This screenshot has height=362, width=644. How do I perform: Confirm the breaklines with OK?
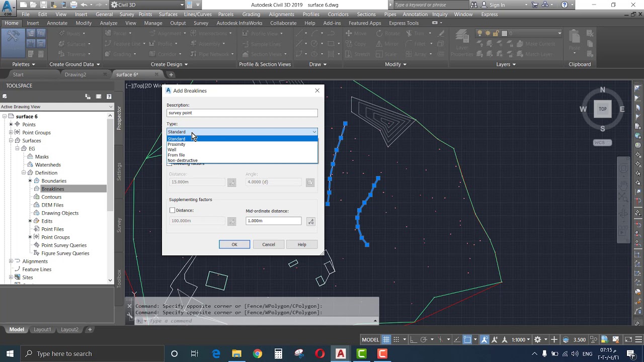(x=234, y=244)
